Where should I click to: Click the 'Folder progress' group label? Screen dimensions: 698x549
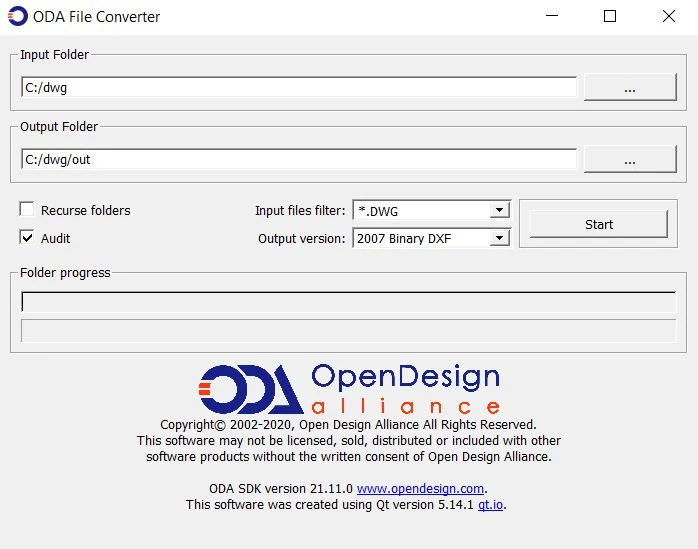click(65, 272)
